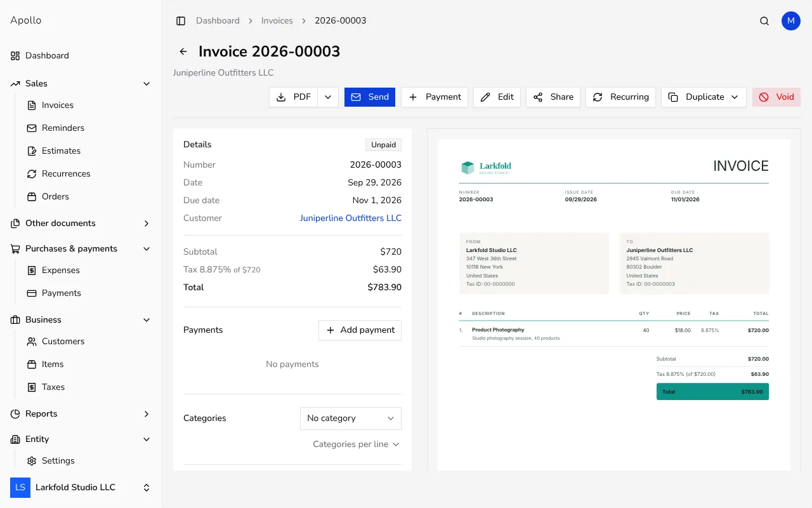Open Recurrences in the sidebar
The width and height of the screenshot is (812, 508).
tap(89, 174)
